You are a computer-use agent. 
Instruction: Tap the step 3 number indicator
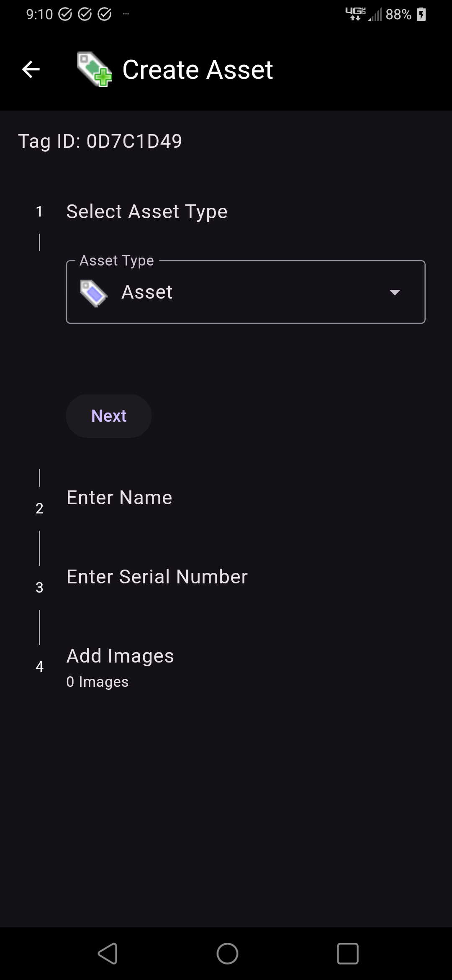tap(39, 588)
